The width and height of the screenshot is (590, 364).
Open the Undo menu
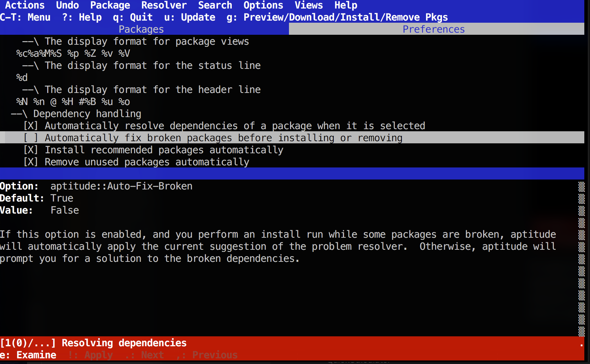pyautogui.click(x=67, y=5)
